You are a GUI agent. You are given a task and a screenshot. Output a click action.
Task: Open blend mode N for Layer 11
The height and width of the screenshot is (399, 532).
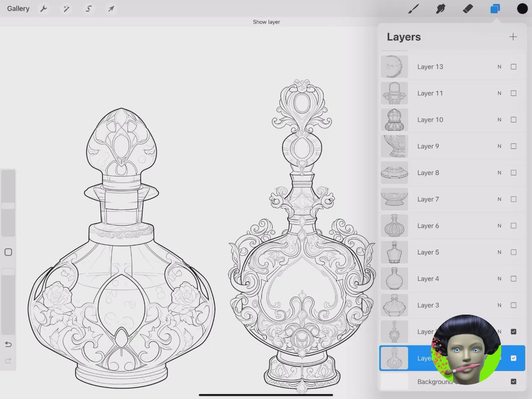click(500, 93)
